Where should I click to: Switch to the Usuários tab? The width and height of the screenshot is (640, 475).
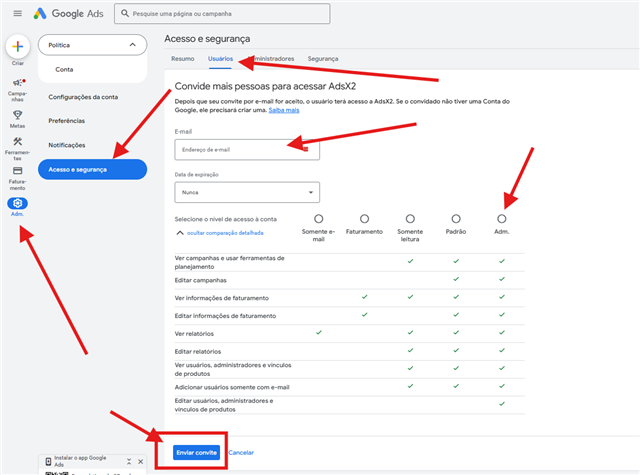[220, 59]
